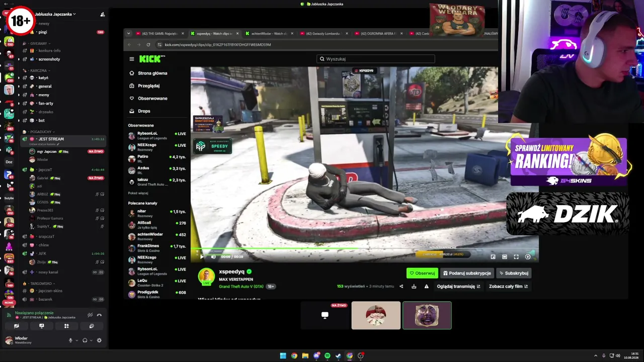Open Obserwowane in Kick sidebar
Viewport: 644px width, 362px height.
152,98
